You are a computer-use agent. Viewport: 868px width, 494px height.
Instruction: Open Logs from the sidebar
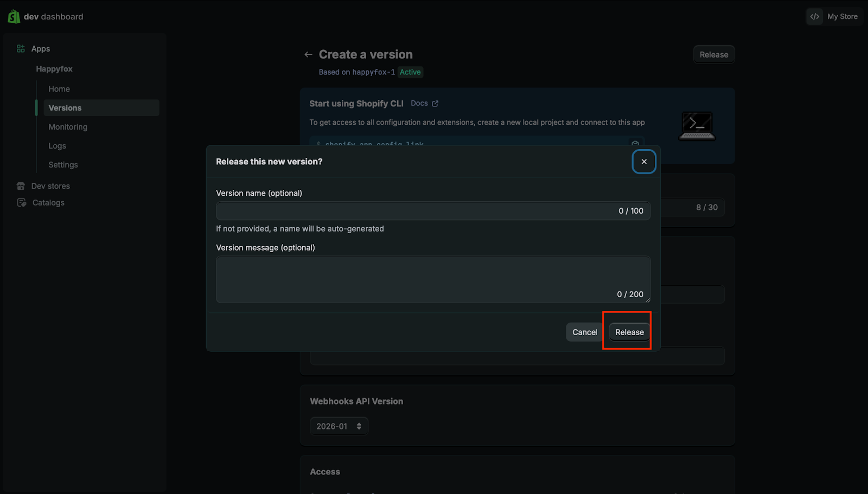point(57,146)
